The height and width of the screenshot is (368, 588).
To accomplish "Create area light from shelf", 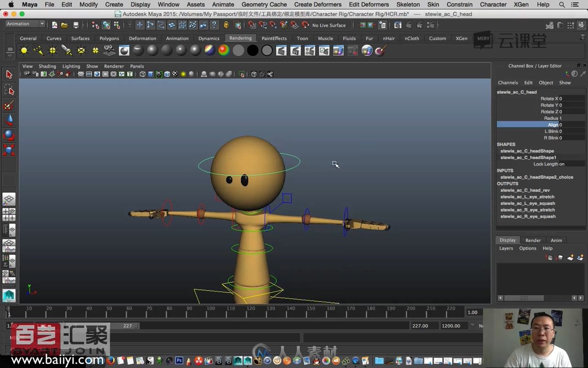I will click(81, 51).
